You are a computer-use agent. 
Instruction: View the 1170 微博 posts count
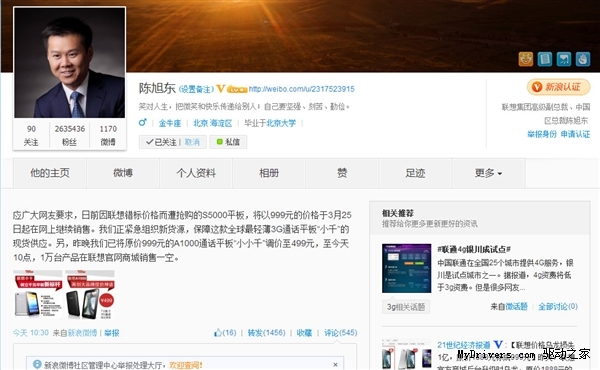coord(108,135)
